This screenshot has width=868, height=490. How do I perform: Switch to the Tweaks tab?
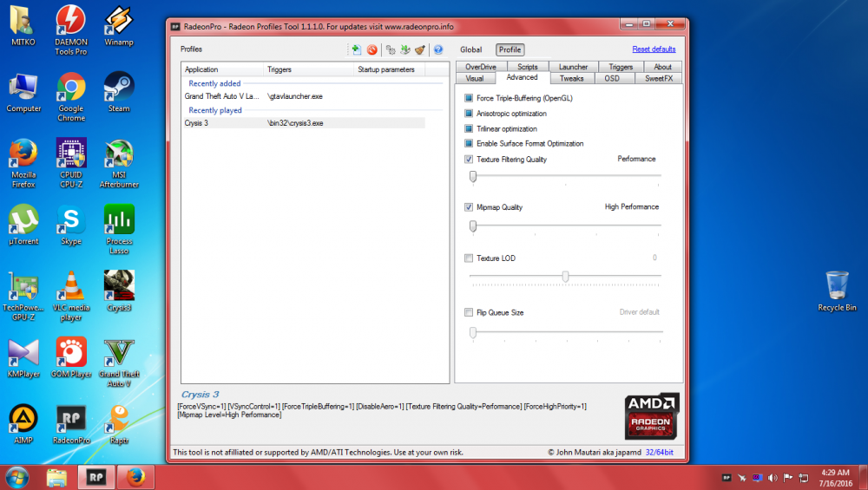tap(572, 79)
